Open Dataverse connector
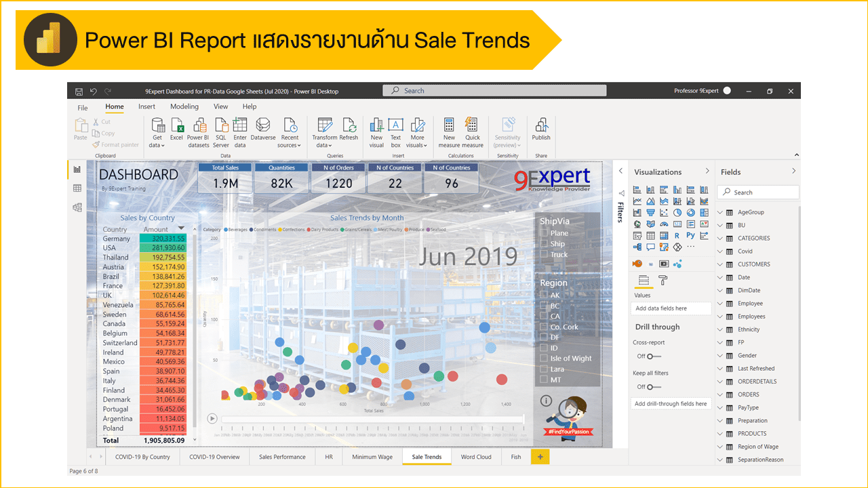Viewport: 868px width, 488px height. (x=263, y=129)
